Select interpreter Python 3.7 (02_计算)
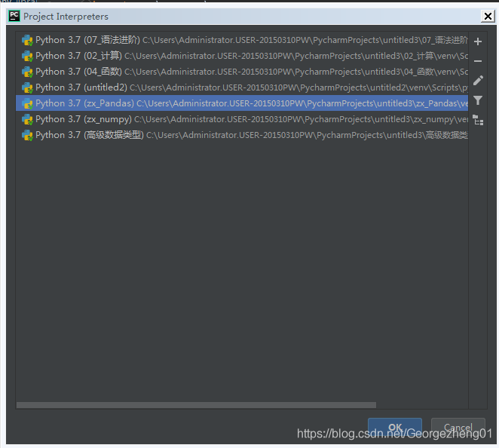499x448 pixels. [242, 56]
